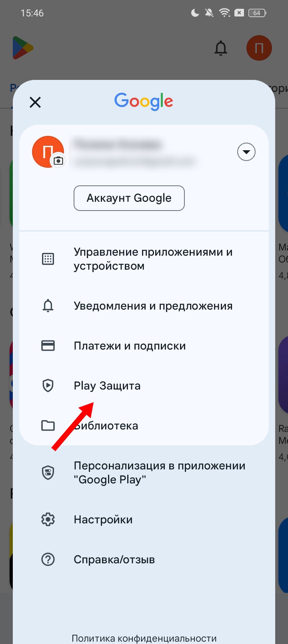Click the Настройки gear icon
Viewport: 288px width, 644px height.
pyautogui.click(x=48, y=519)
